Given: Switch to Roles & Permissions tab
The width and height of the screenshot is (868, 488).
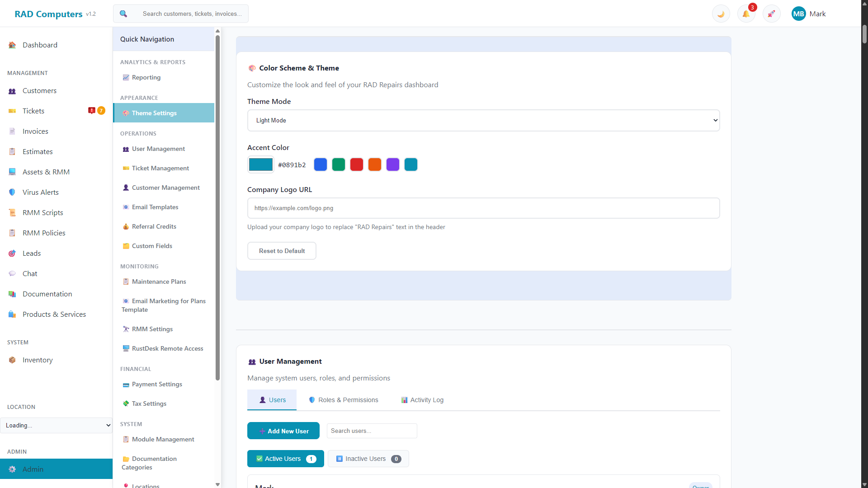Looking at the screenshot, I should click(x=344, y=400).
